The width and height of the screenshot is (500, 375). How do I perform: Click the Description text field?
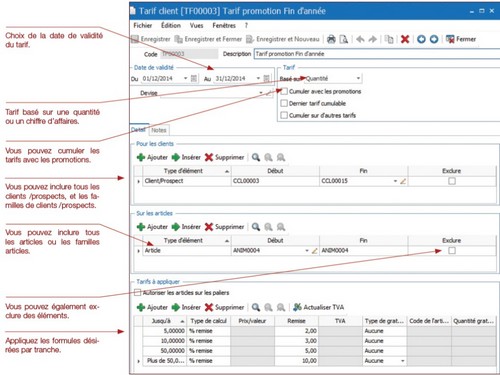tap(377, 54)
